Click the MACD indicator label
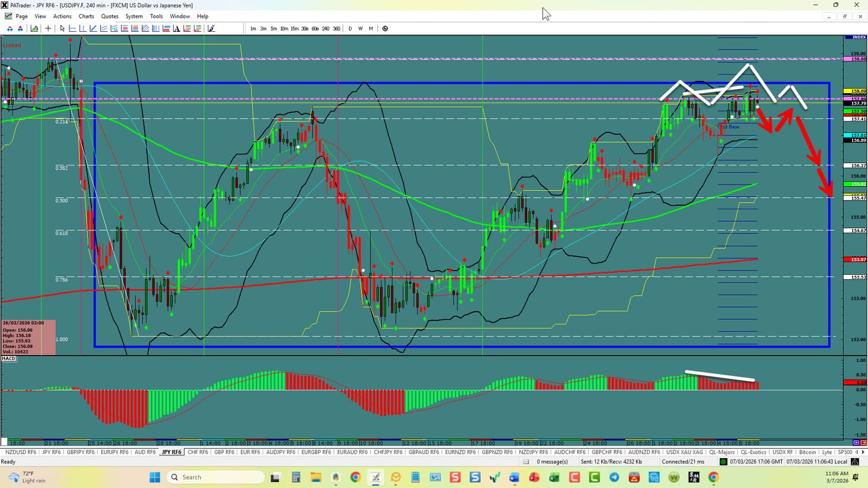The height and width of the screenshot is (488, 868). 9,358
